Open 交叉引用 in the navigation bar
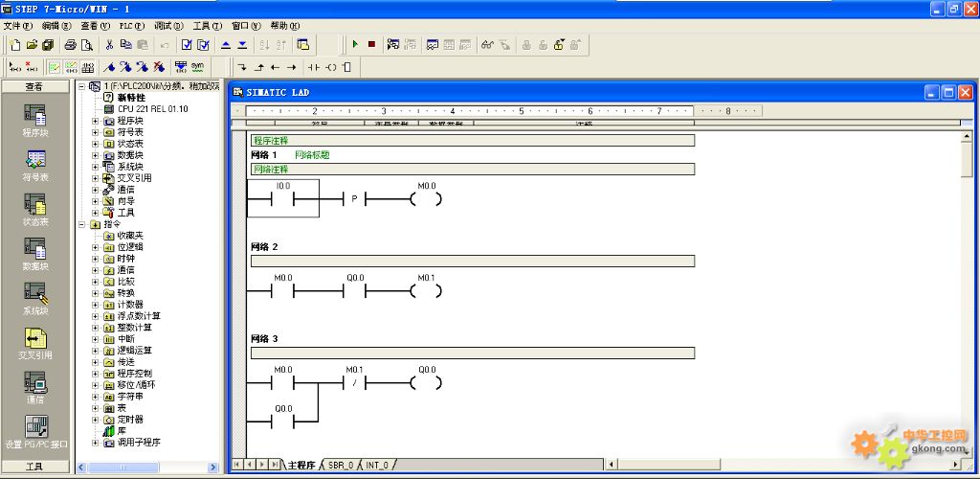 35,343
